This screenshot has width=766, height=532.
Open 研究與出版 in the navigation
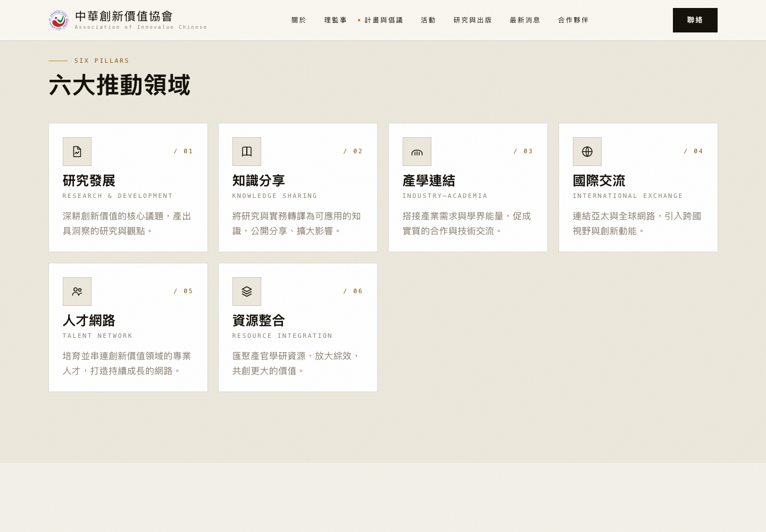(x=473, y=20)
